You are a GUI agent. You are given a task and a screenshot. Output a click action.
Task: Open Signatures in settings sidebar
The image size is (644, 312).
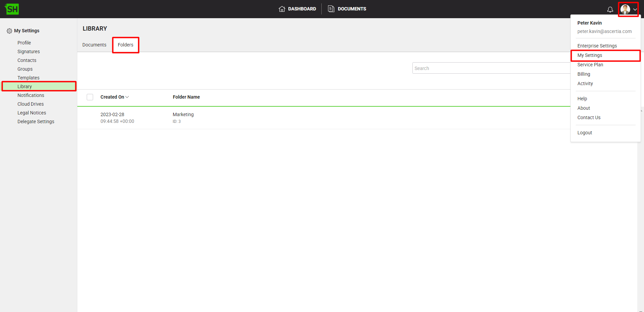point(29,51)
